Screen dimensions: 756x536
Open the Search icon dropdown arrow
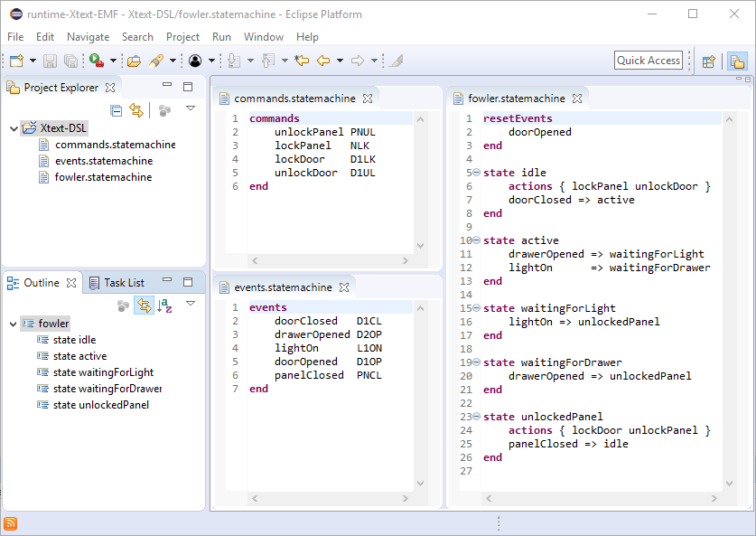click(x=173, y=61)
